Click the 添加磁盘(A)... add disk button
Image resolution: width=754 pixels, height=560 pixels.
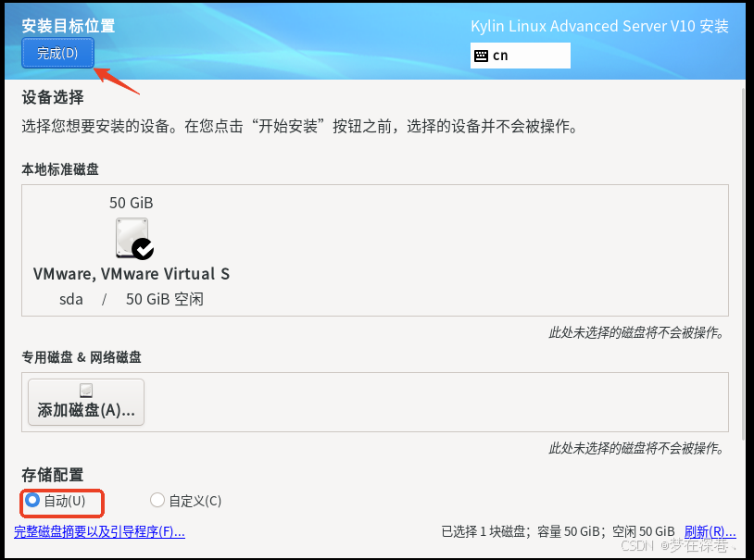click(x=86, y=403)
